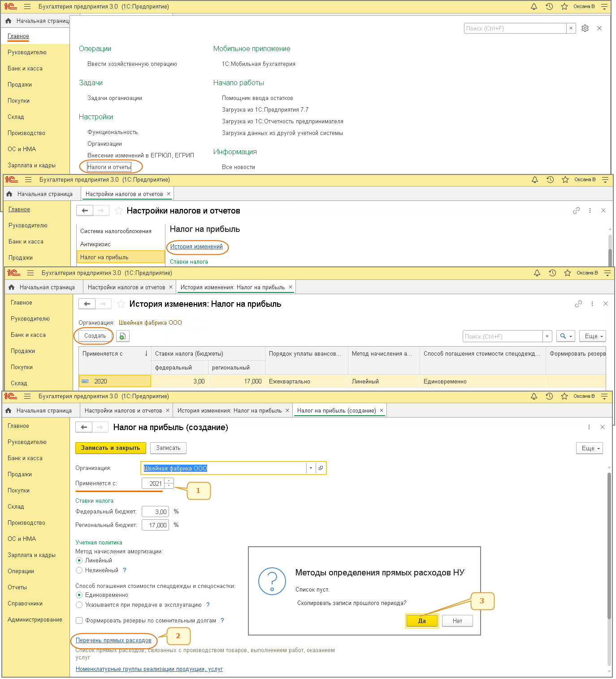Confirm with Да in the dialog
The image size is (616, 679).
coord(422,621)
